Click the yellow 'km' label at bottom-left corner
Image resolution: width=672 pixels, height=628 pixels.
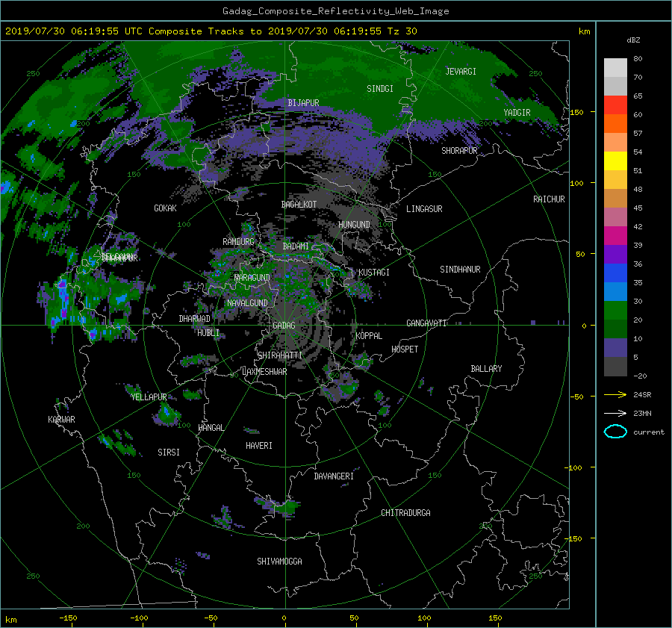click(11, 620)
